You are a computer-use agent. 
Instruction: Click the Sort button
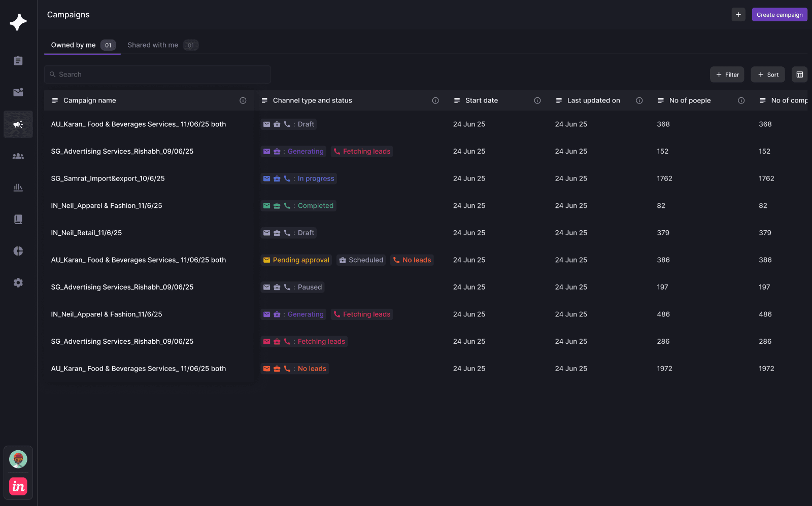point(768,75)
